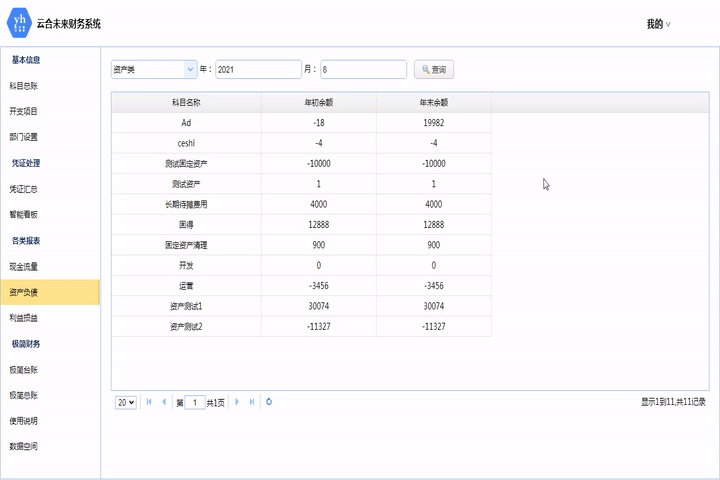Go to previous page arrow

click(164, 402)
